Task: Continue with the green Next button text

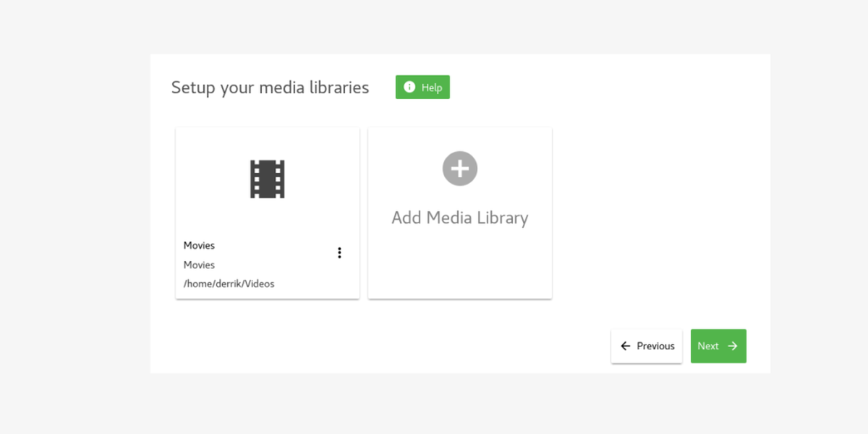Action: (708, 346)
